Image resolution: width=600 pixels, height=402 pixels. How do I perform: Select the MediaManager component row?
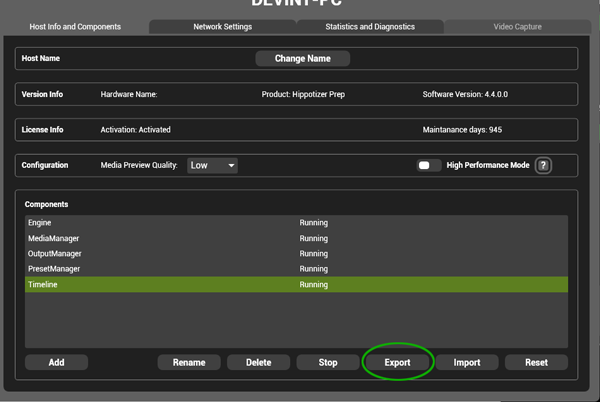pos(297,238)
